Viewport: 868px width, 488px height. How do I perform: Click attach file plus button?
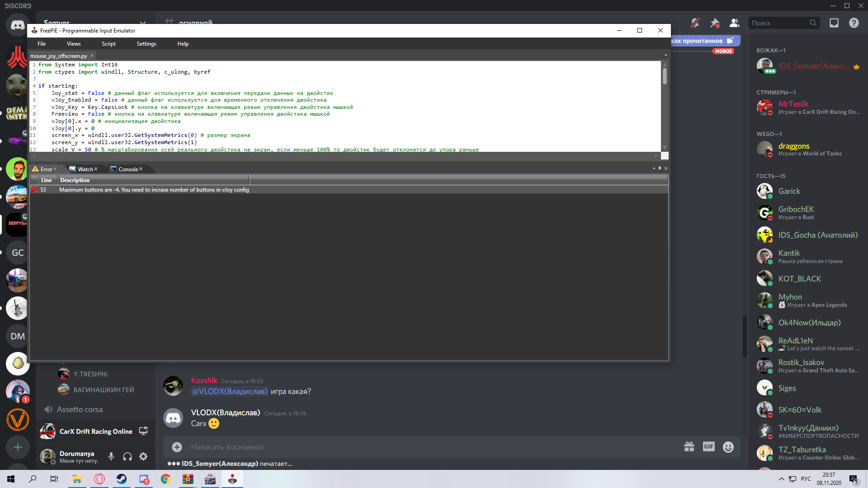(177, 447)
